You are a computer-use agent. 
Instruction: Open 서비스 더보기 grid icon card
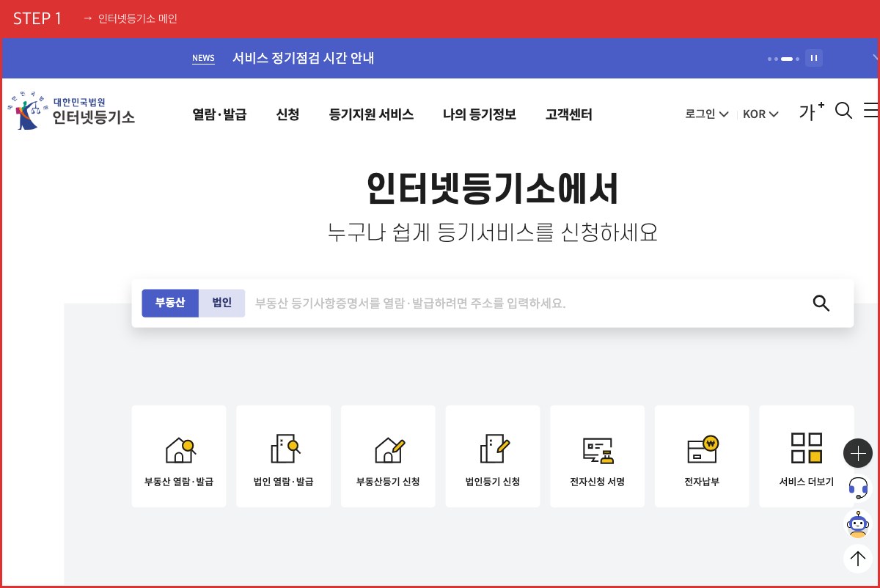point(807,456)
